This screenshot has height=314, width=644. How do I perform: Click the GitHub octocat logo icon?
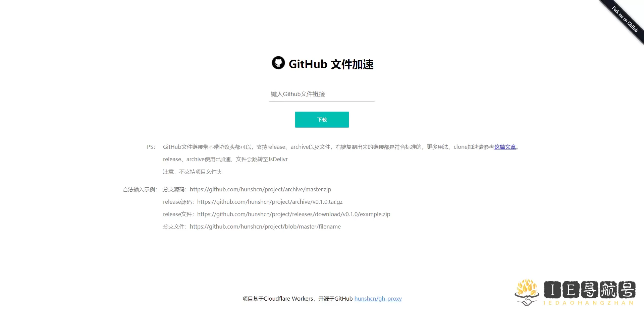[x=278, y=63]
